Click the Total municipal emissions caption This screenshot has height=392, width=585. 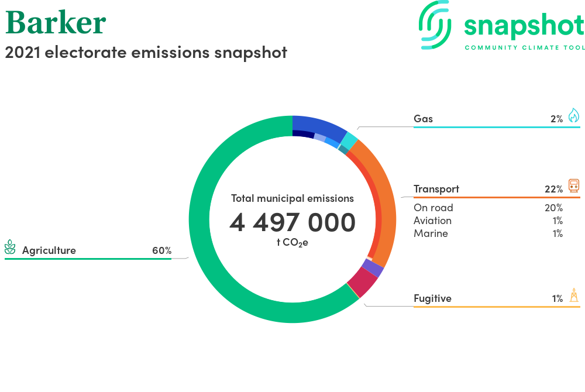pos(292,198)
